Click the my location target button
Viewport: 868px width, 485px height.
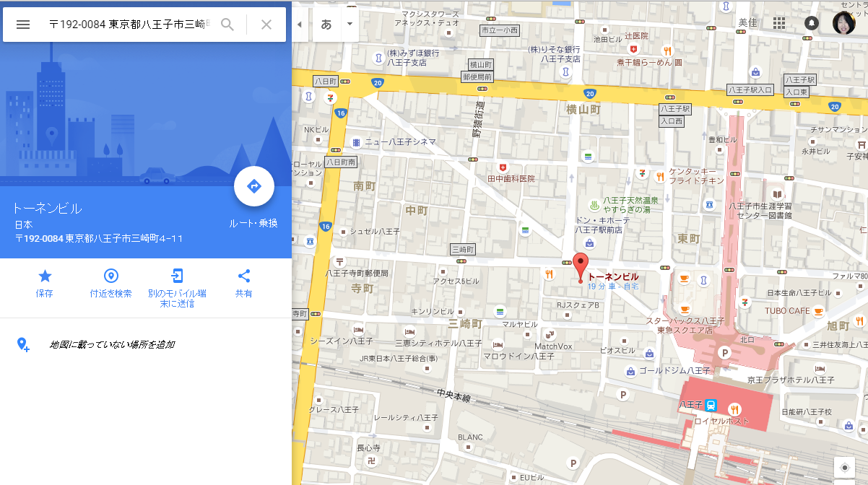coord(845,468)
